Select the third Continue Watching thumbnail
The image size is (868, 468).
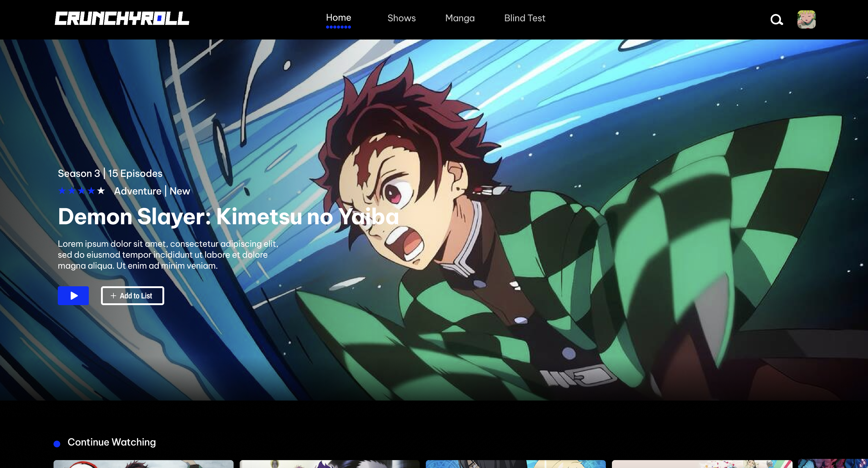click(x=516, y=464)
